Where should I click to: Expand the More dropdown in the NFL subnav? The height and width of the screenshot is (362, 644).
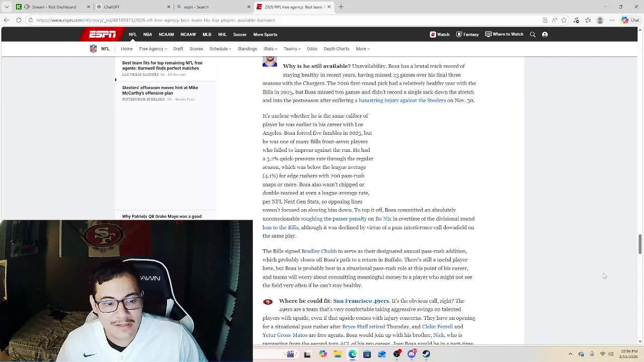pos(363,49)
